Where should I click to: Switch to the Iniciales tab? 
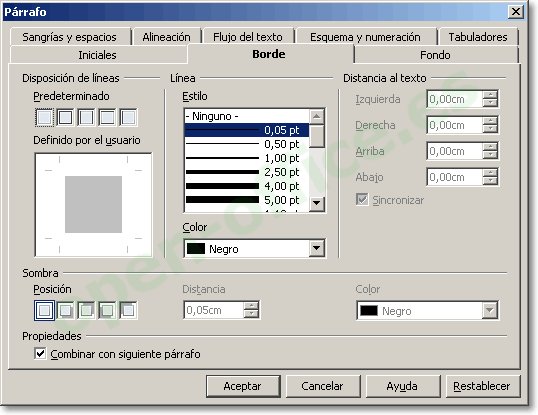[97, 55]
